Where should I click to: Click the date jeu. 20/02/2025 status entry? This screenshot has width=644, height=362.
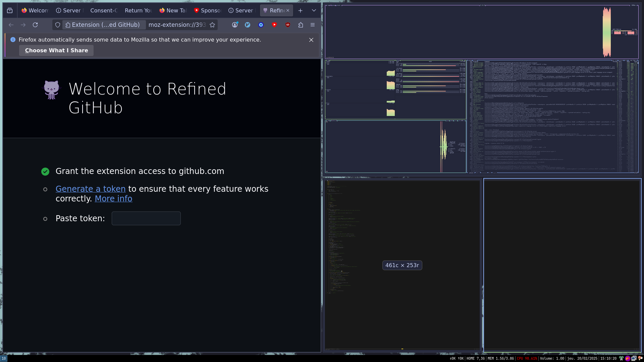[x=582, y=358]
